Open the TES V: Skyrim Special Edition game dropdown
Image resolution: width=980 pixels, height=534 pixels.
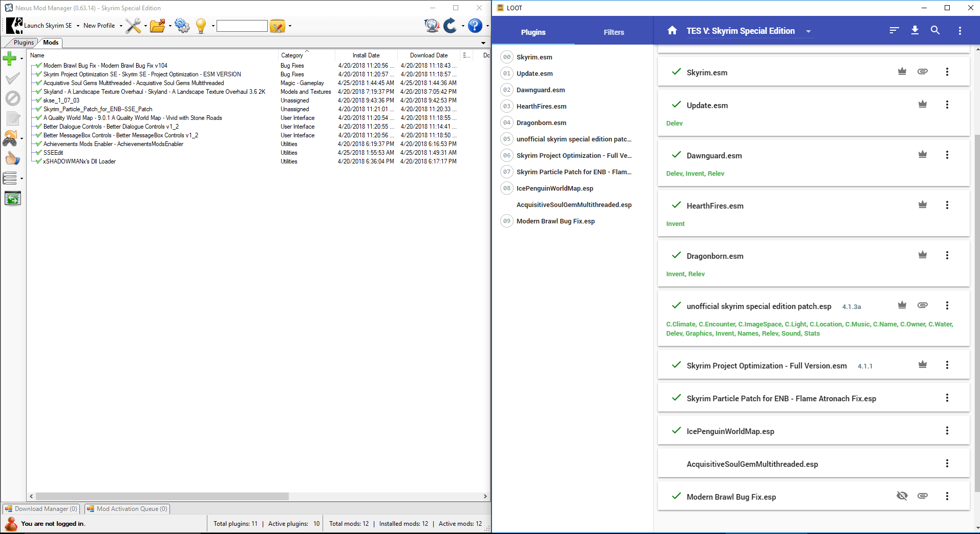[x=808, y=31]
